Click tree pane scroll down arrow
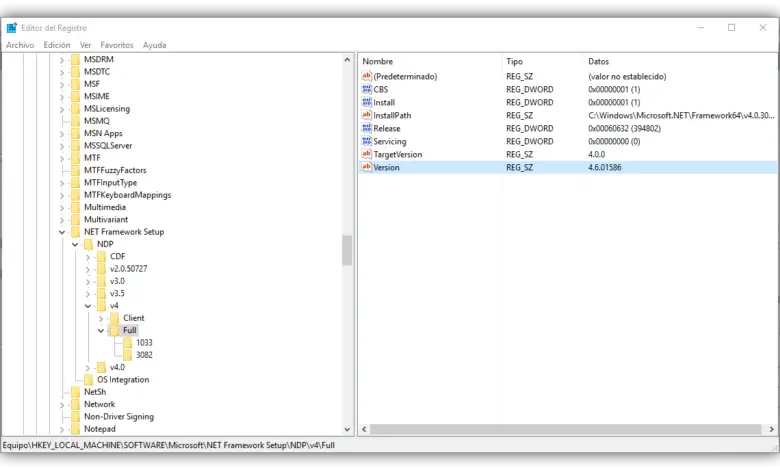Image resolution: width=780 pixels, height=470 pixels. [x=347, y=429]
